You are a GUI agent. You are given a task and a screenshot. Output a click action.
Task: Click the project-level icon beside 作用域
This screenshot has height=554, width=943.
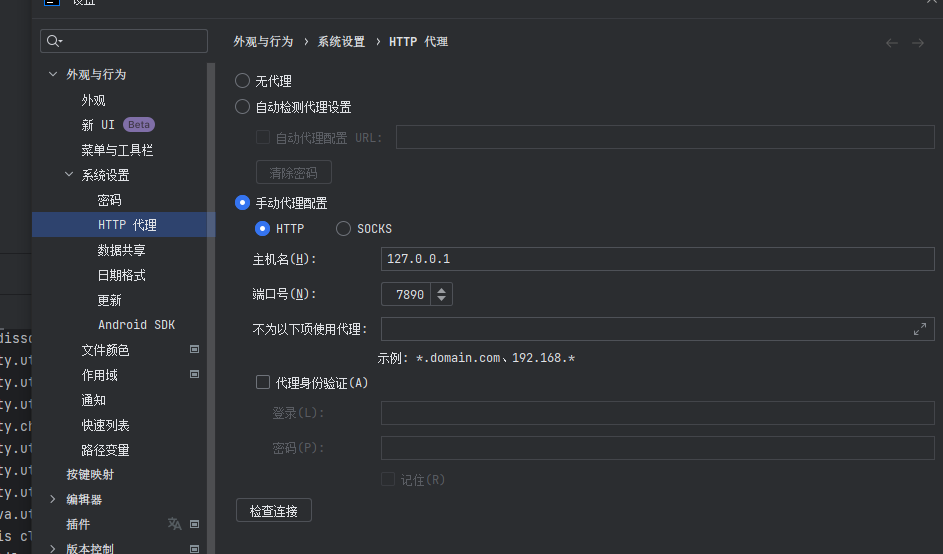(x=194, y=374)
